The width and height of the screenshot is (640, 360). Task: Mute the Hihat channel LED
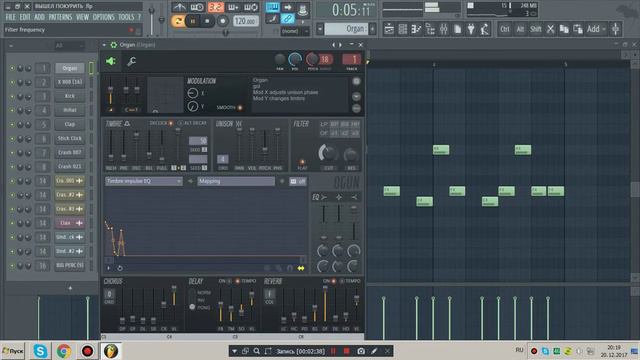(12, 110)
